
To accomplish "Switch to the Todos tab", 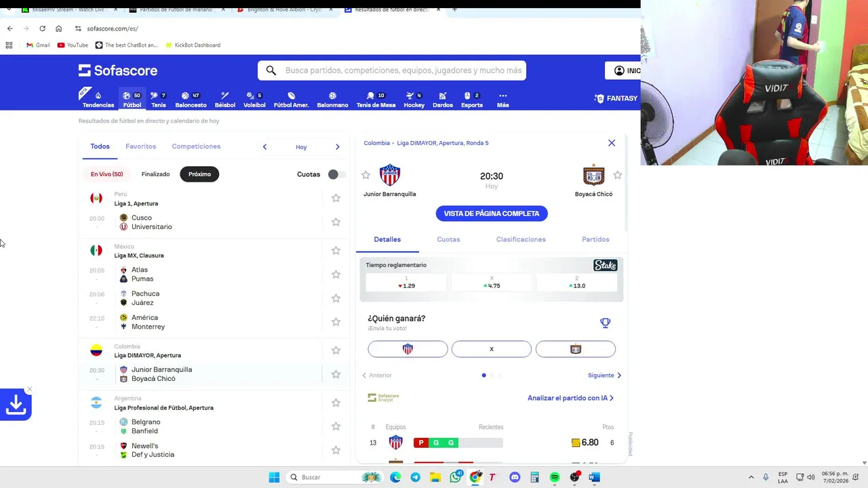I will point(100,146).
